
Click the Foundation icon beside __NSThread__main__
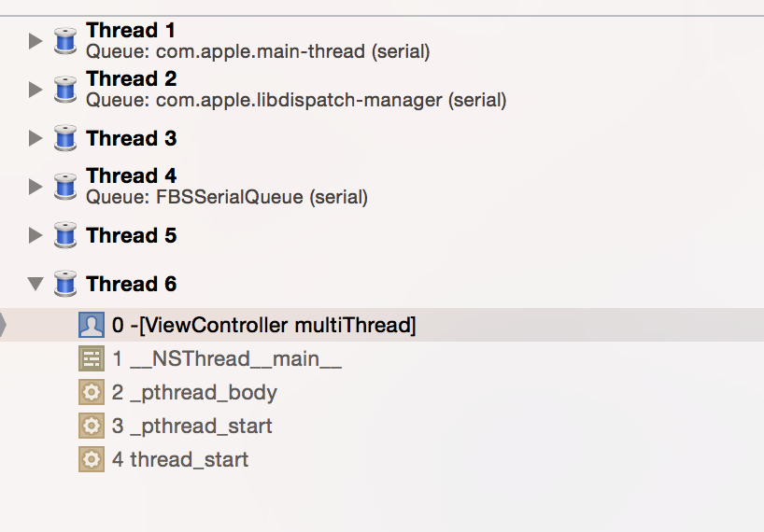(x=91, y=358)
